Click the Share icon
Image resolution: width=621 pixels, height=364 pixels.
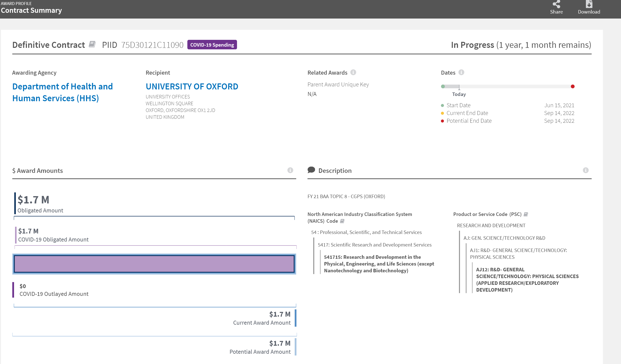point(556,5)
